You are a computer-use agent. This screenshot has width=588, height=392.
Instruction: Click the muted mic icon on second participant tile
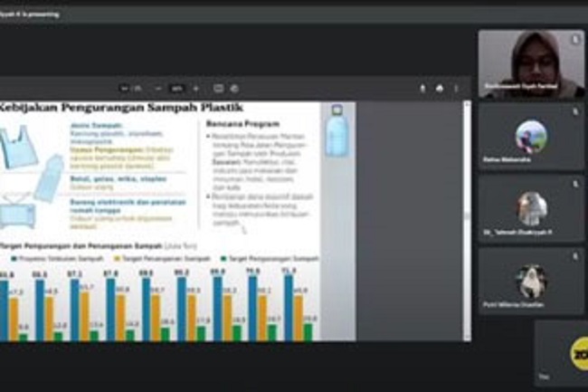click(x=575, y=110)
